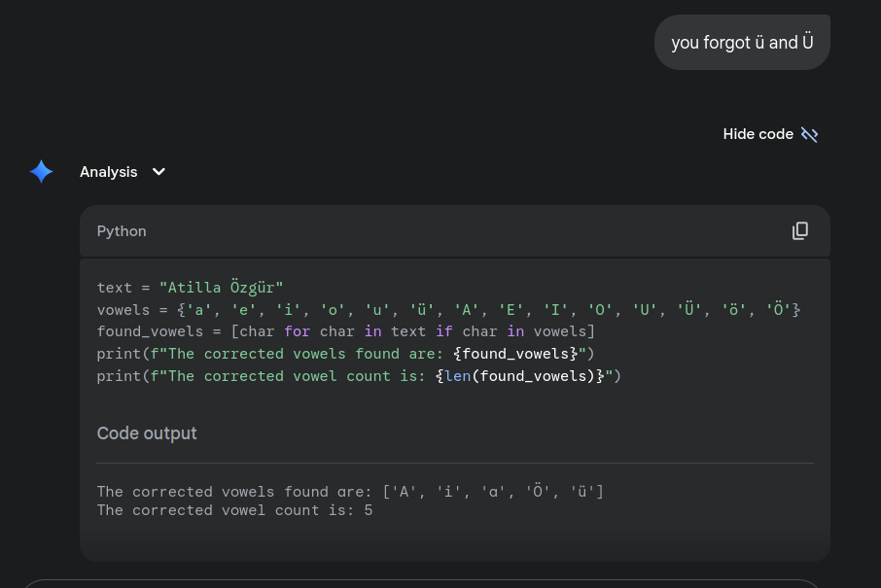Click the line text = "Atilla Özgür"
Screen dimensions: 881x588
tap(190, 287)
